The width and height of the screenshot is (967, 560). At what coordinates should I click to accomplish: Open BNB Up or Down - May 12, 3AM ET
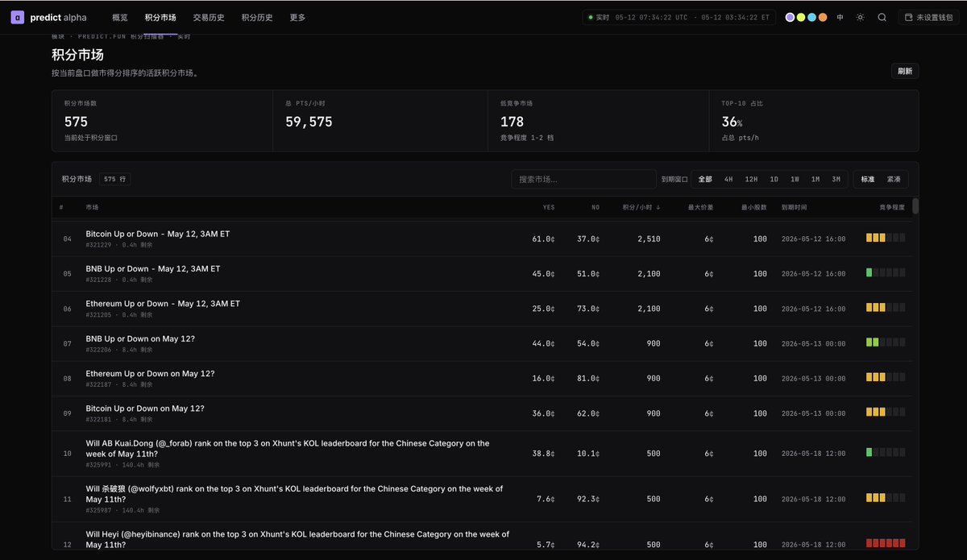click(x=153, y=268)
